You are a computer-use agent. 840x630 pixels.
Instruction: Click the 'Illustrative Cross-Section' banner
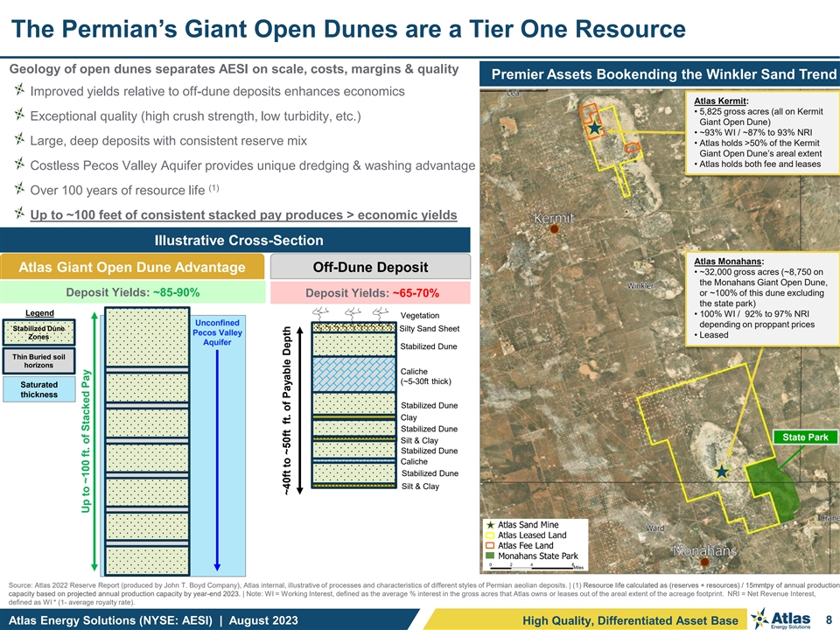[x=235, y=241]
